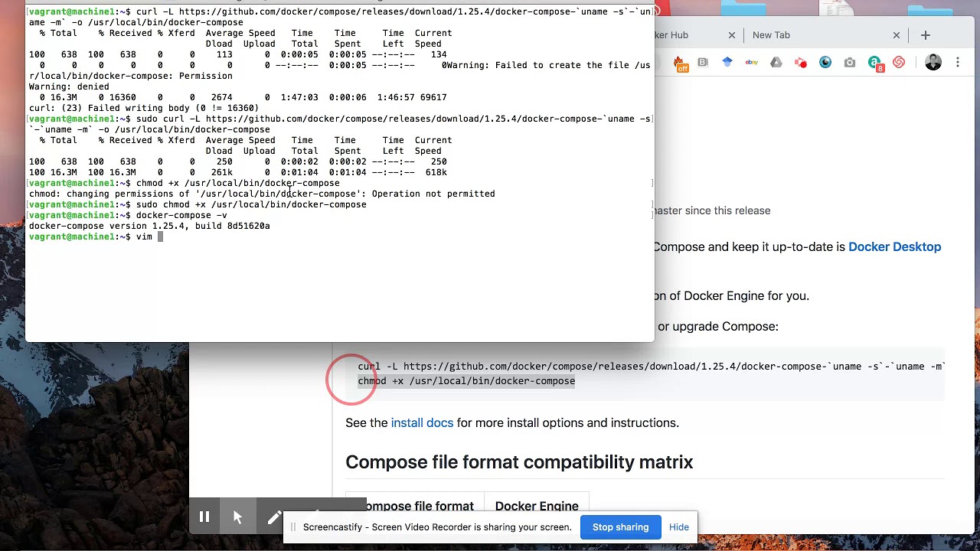Click the Stop sharing button
Viewport: 980px width, 551px height.
620,527
